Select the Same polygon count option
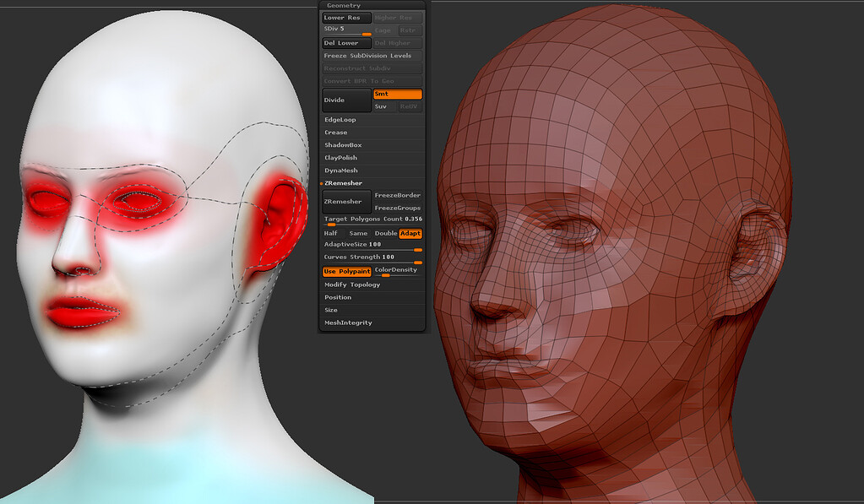 point(357,233)
